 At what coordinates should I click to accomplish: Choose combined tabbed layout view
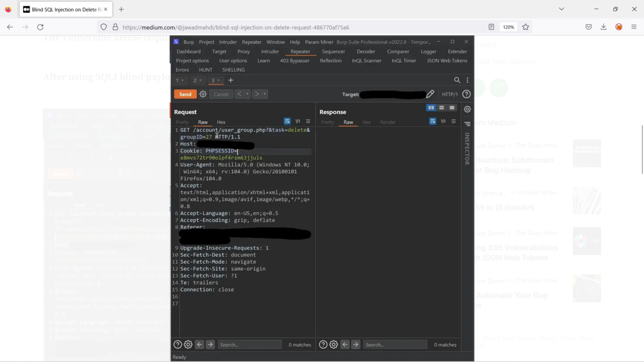[x=452, y=108]
